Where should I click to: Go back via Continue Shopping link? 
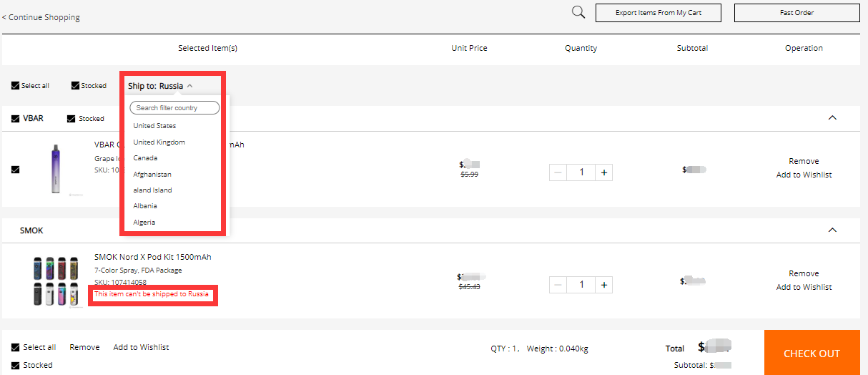point(41,17)
